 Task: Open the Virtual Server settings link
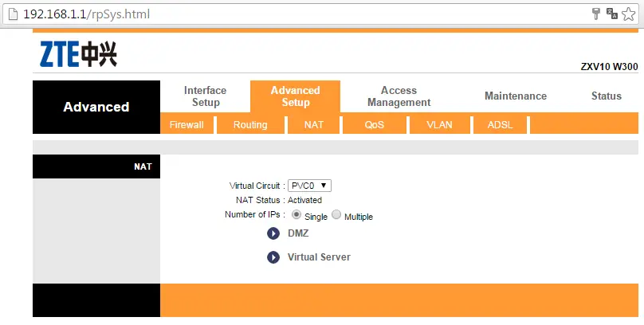coord(319,257)
